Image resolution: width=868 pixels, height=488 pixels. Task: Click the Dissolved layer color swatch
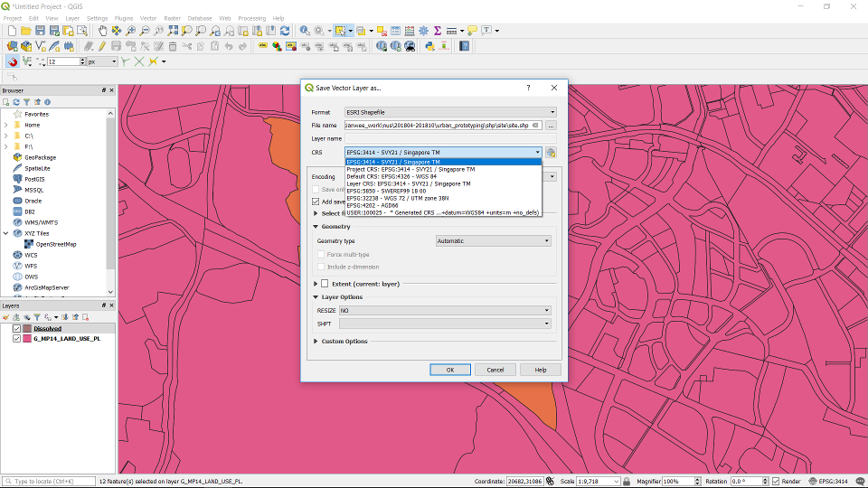[x=27, y=329]
